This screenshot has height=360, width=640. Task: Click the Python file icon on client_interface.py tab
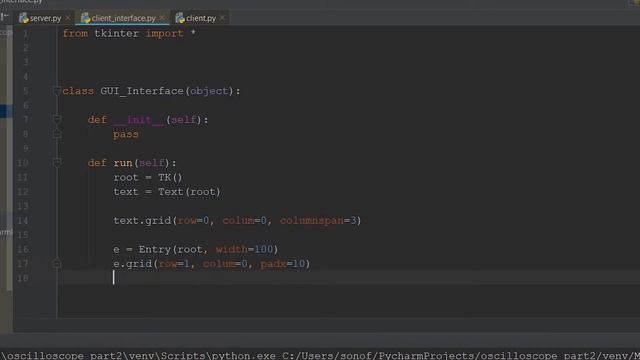pos(85,18)
